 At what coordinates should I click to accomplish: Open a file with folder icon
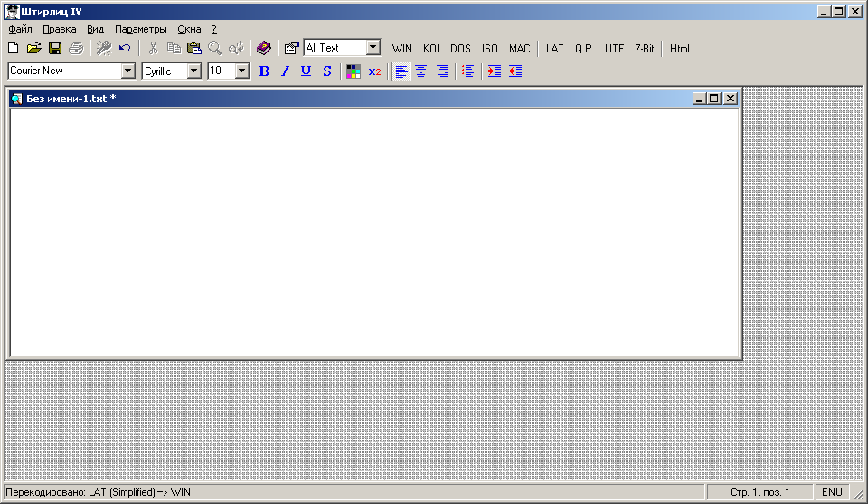(x=34, y=48)
